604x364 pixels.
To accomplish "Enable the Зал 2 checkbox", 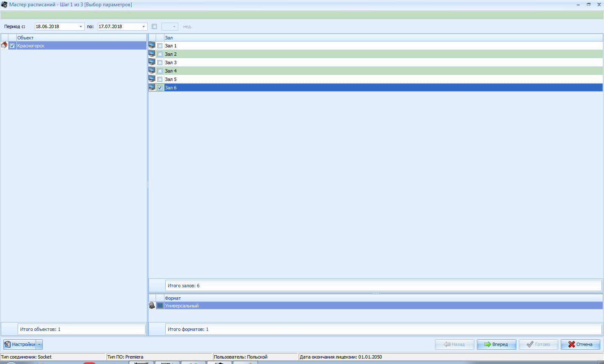I will [160, 54].
